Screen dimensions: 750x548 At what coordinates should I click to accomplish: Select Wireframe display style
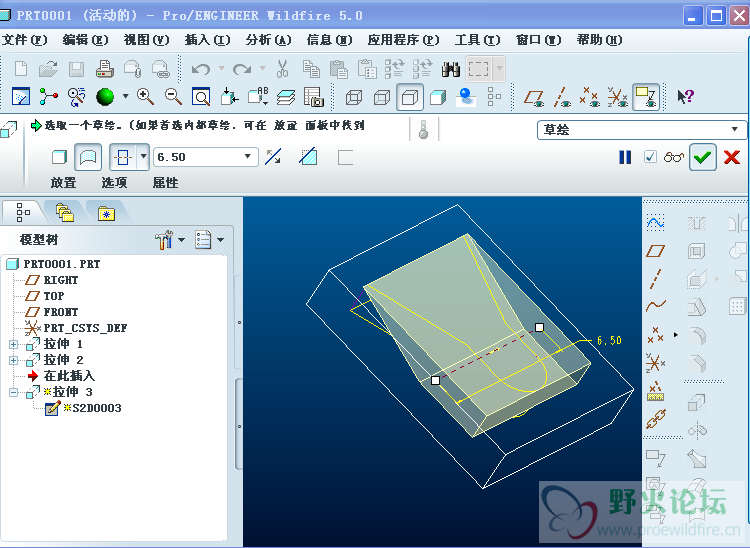click(354, 97)
